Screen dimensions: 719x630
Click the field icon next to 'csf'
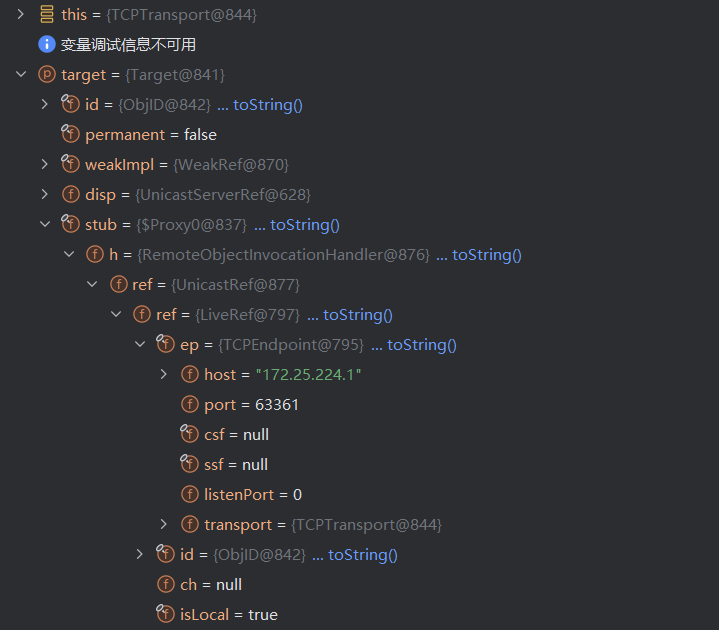click(189, 434)
